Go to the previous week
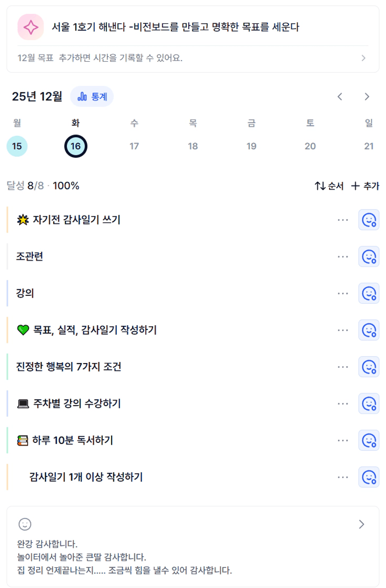This screenshot has height=588, width=386. pos(340,97)
